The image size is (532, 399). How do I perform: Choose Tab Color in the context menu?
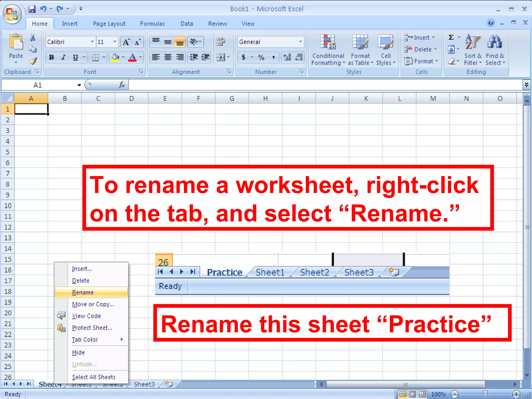[91, 340]
